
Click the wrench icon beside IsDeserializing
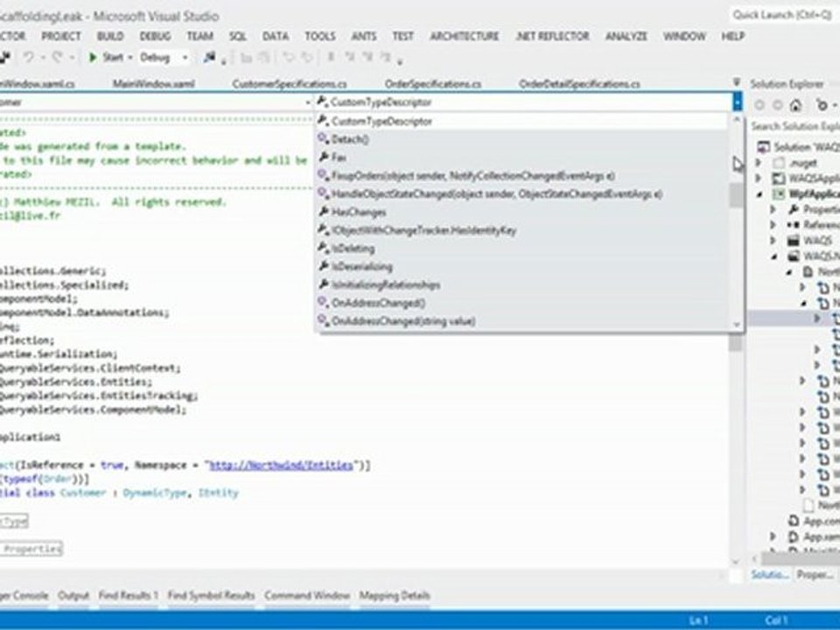[324, 266]
